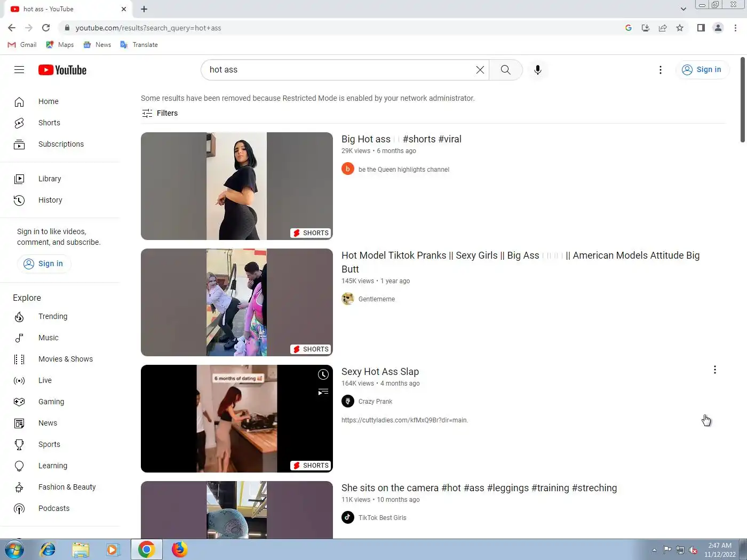Open Windows Start menu
747x560 pixels.
pos(14,549)
